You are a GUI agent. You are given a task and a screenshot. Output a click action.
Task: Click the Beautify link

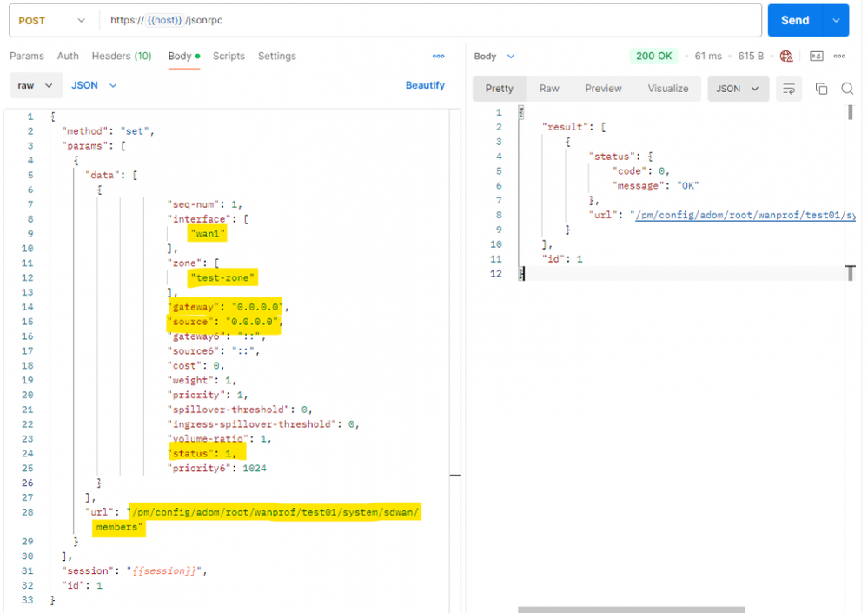pos(425,86)
